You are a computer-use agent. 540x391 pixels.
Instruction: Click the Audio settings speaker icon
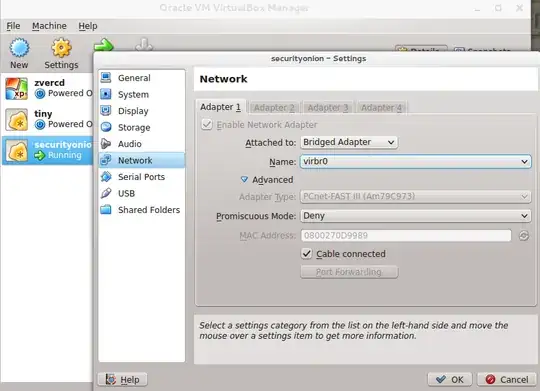click(x=106, y=143)
